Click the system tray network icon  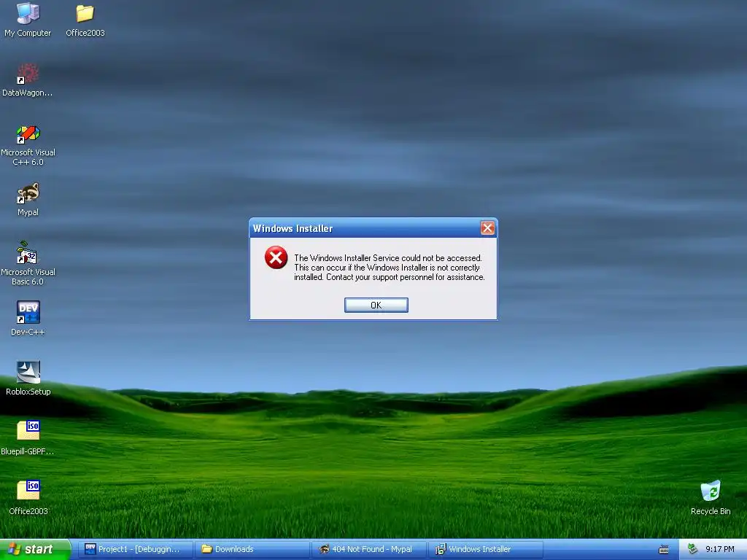pos(693,549)
